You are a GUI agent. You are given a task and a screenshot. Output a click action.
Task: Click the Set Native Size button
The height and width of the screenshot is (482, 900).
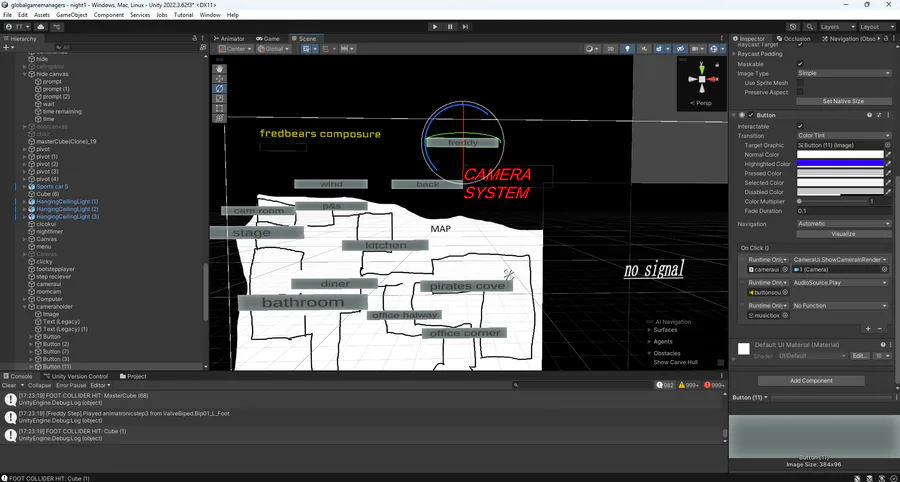pyautogui.click(x=843, y=101)
